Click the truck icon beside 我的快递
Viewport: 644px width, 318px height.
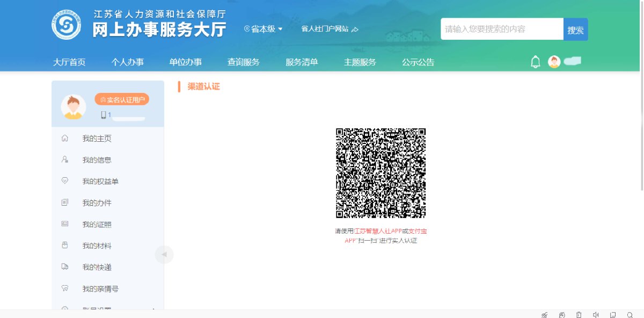[x=65, y=268]
